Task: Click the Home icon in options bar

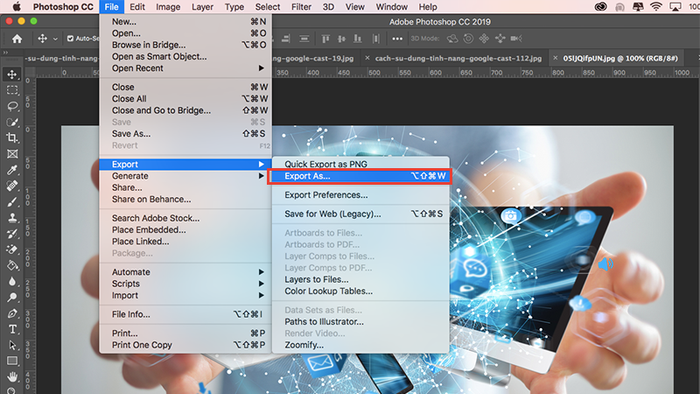Action: 17,39
